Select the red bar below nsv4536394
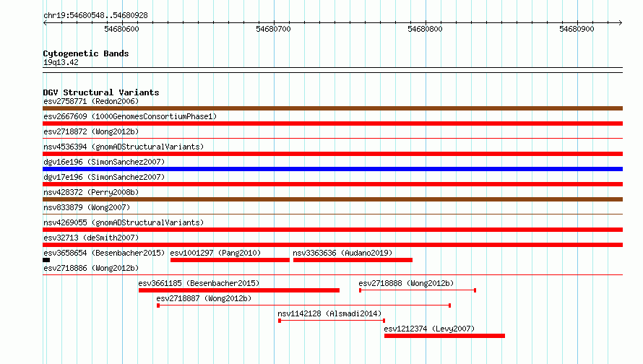 coord(332,154)
